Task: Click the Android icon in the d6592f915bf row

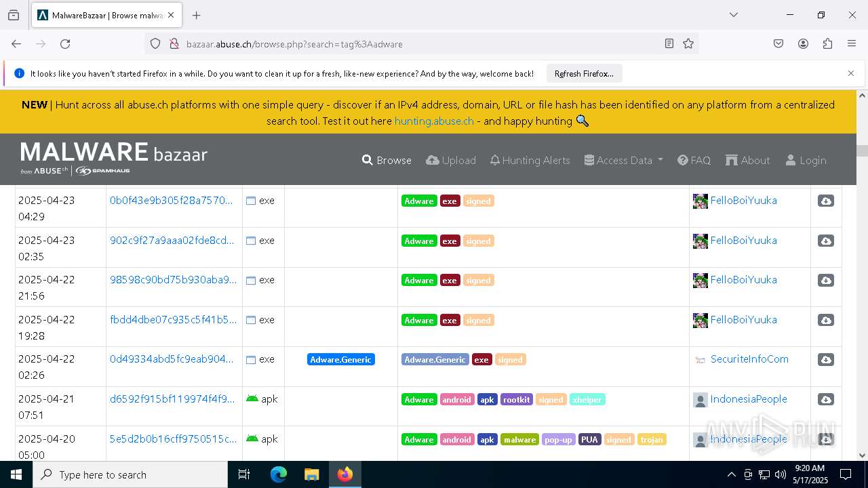Action: 252,399
